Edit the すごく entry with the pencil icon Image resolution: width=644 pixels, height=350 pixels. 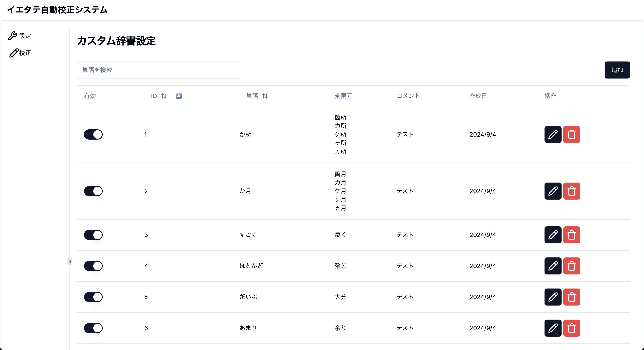(x=553, y=235)
